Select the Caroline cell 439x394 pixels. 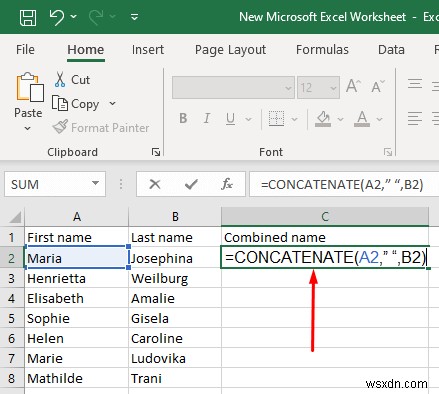click(175, 339)
